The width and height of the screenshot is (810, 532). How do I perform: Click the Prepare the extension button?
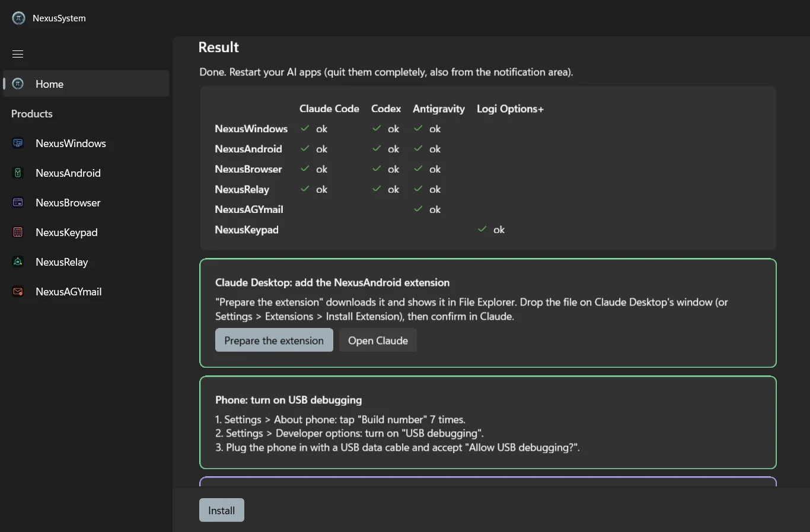[274, 340]
